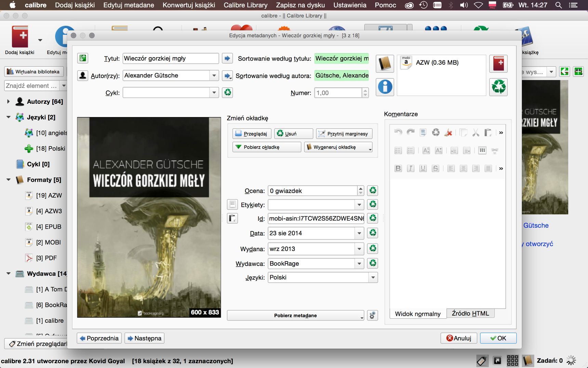The height and width of the screenshot is (368, 588).
Task: Clear the Data date field
Action: pos(373,233)
